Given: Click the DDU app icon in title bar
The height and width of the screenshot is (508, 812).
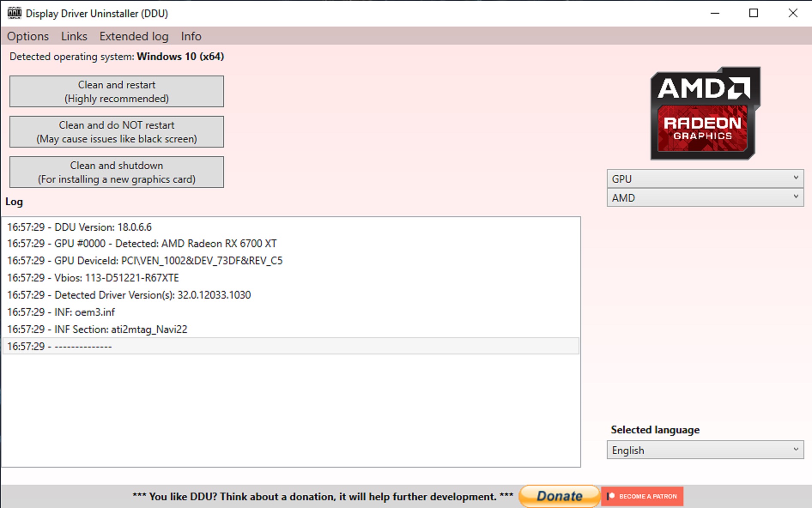Looking at the screenshot, I should (14, 13).
